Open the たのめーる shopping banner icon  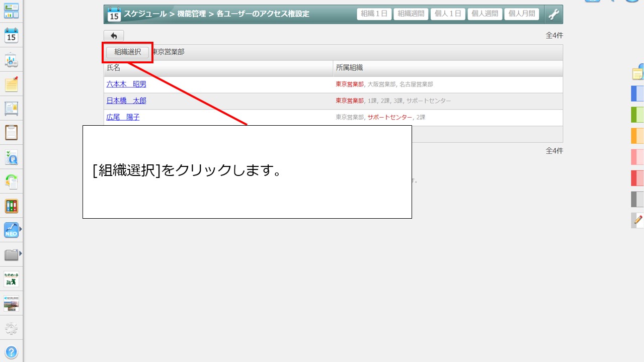pyautogui.click(x=11, y=280)
